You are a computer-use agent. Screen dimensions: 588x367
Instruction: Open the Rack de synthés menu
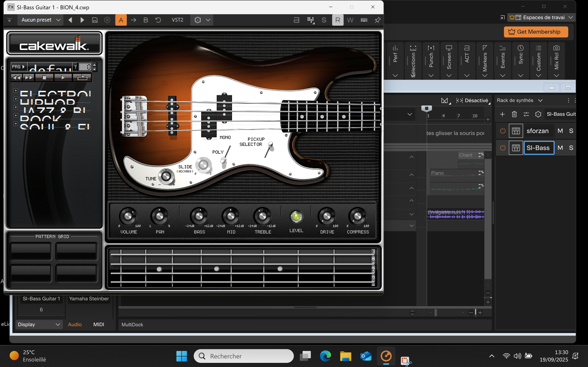point(519,100)
